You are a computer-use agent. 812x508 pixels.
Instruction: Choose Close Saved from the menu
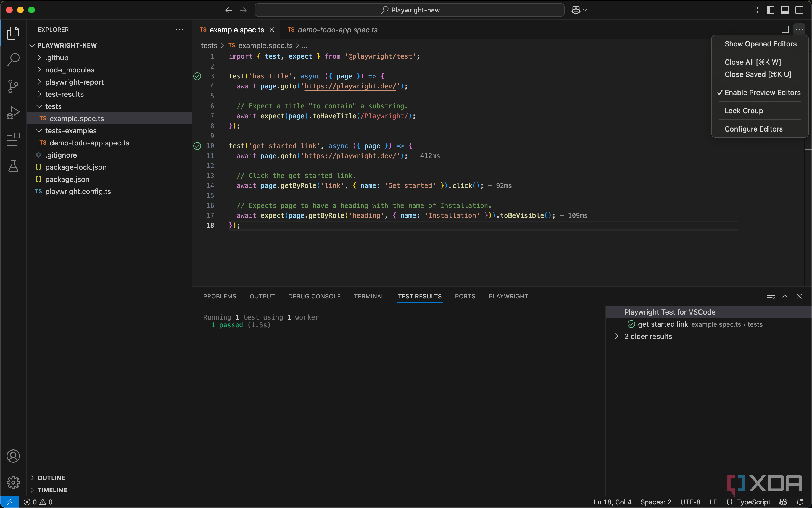point(760,74)
